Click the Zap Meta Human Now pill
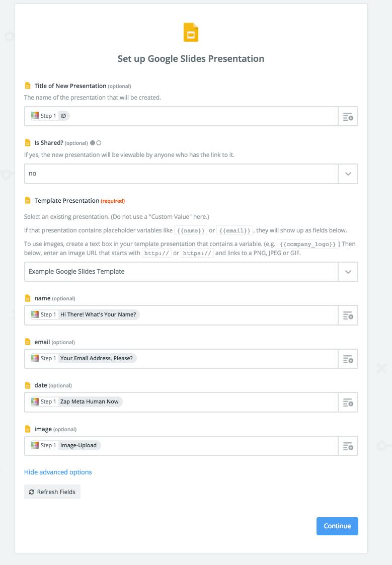Image resolution: width=392 pixels, height=565 pixels. [75, 401]
